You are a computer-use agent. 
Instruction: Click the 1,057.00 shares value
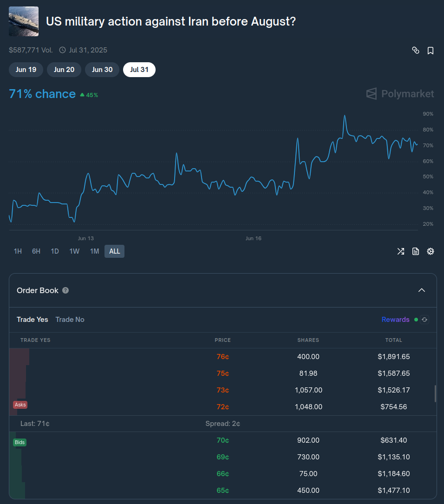pyautogui.click(x=308, y=390)
